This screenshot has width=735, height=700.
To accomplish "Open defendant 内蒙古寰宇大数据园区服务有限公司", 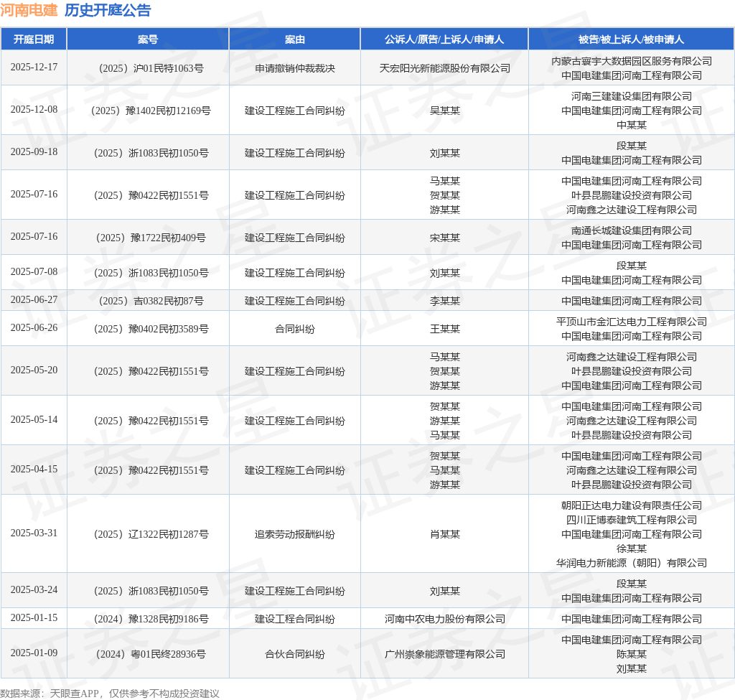I will click(x=631, y=61).
